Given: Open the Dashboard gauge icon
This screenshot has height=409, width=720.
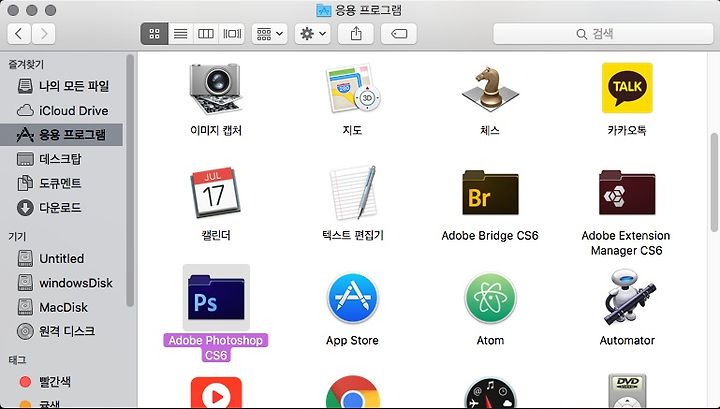Looking at the screenshot, I should click(x=490, y=393).
